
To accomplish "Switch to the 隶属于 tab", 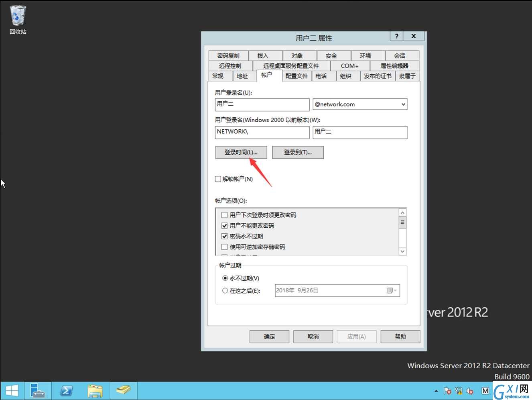I will click(407, 76).
